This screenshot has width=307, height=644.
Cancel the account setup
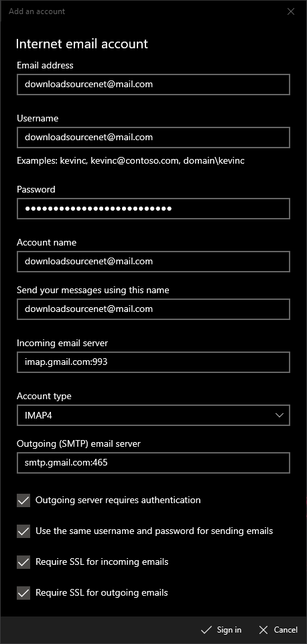click(279, 630)
